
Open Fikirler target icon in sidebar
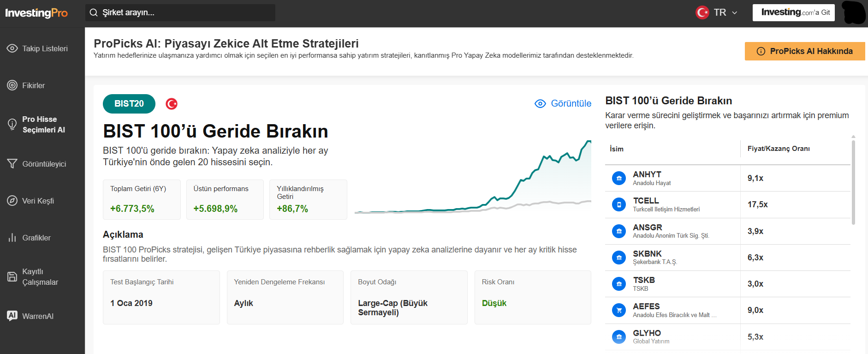(12, 85)
